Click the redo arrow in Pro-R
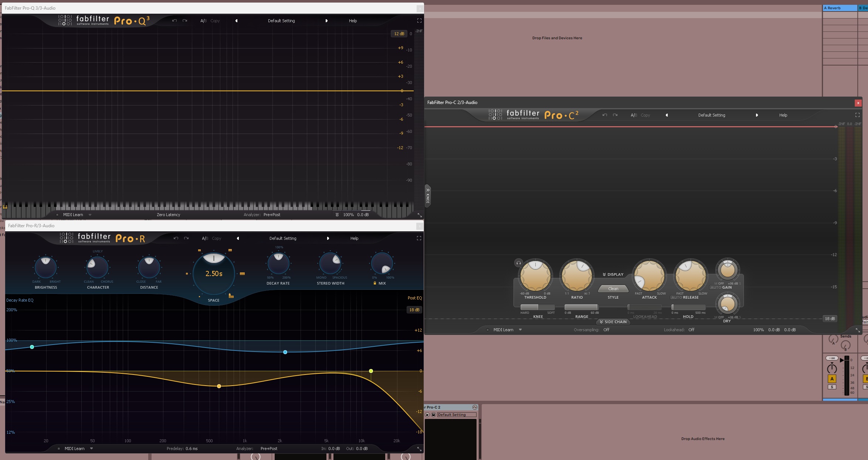The image size is (868, 460). tap(186, 238)
